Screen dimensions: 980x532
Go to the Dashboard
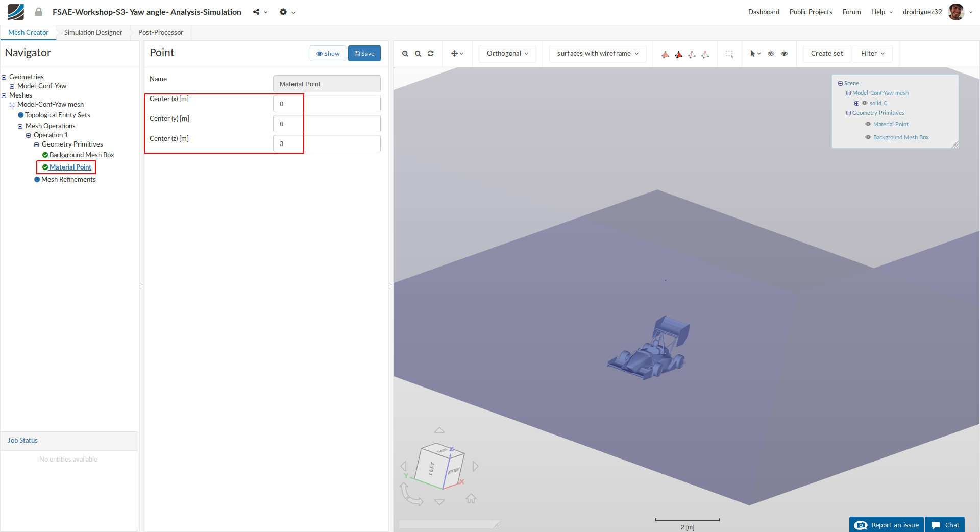(764, 12)
